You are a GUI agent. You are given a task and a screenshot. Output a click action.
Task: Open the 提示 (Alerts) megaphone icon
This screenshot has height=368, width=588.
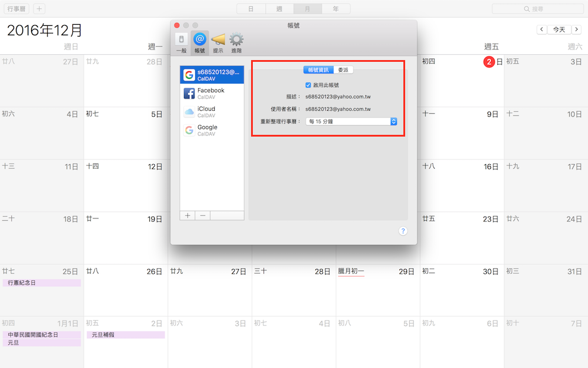pyautogui.click(x=218, y=42)
